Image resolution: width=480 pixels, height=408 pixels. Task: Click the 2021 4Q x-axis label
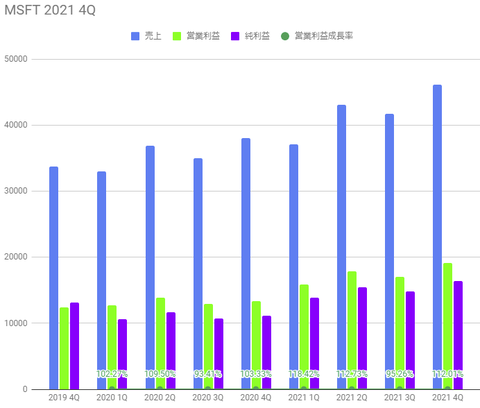point(448,398)
